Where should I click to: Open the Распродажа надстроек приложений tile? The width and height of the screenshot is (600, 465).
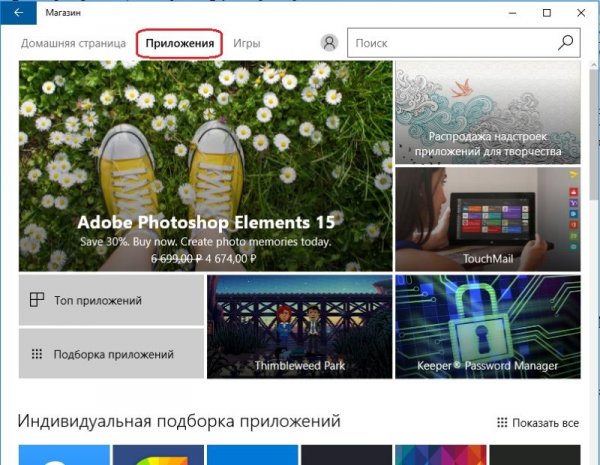487,112
